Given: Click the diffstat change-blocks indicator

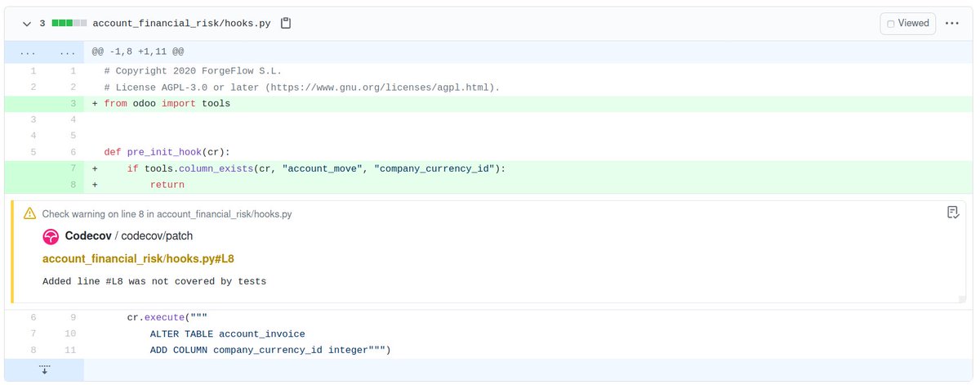Looking at the screenshot, I should [x=69, y=24].
